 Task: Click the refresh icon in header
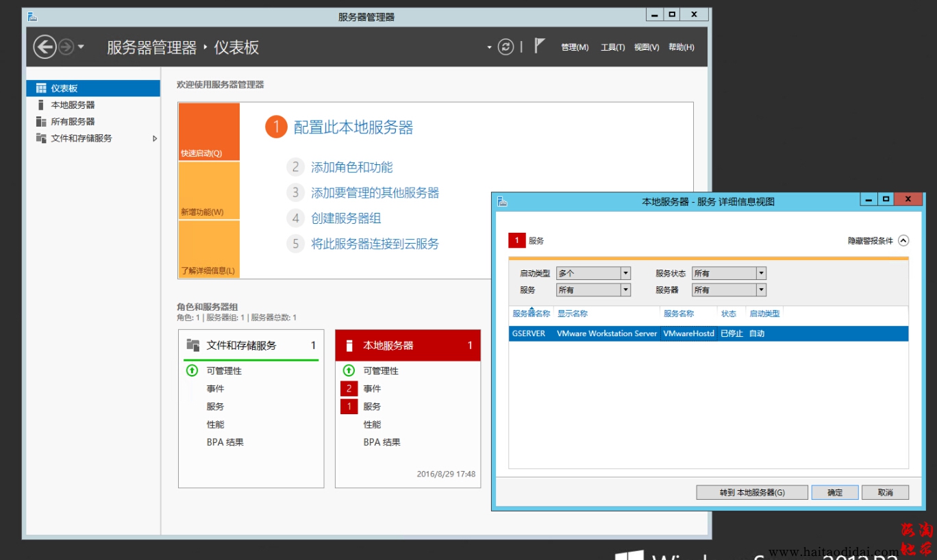(505, 47)
